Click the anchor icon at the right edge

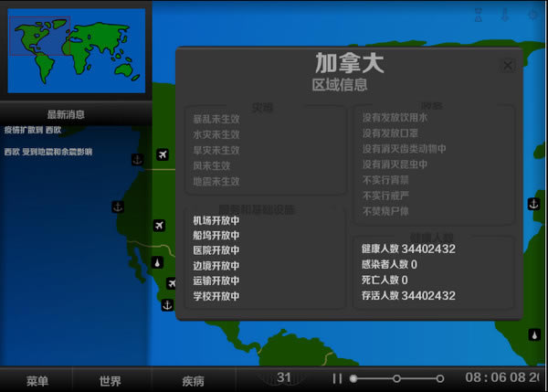(x=534, y=205)
